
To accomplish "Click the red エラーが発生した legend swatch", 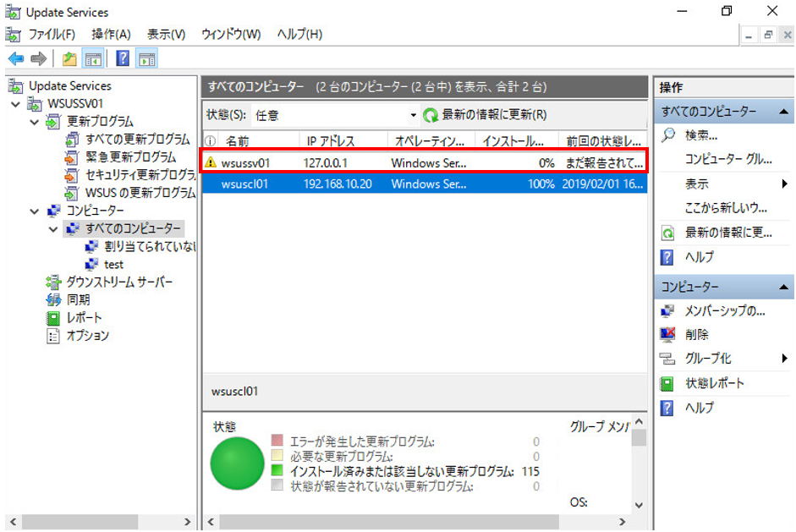I will 277,440.
